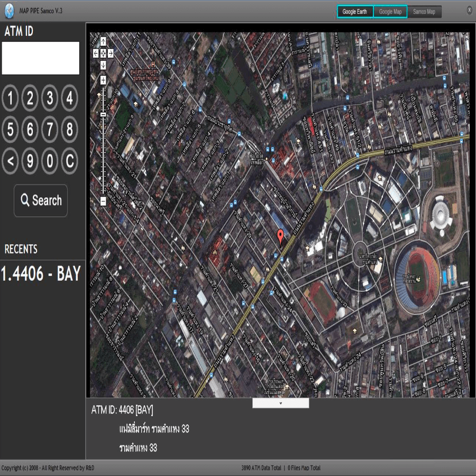Zoom out with the map minus button

(x=103, y=202)
